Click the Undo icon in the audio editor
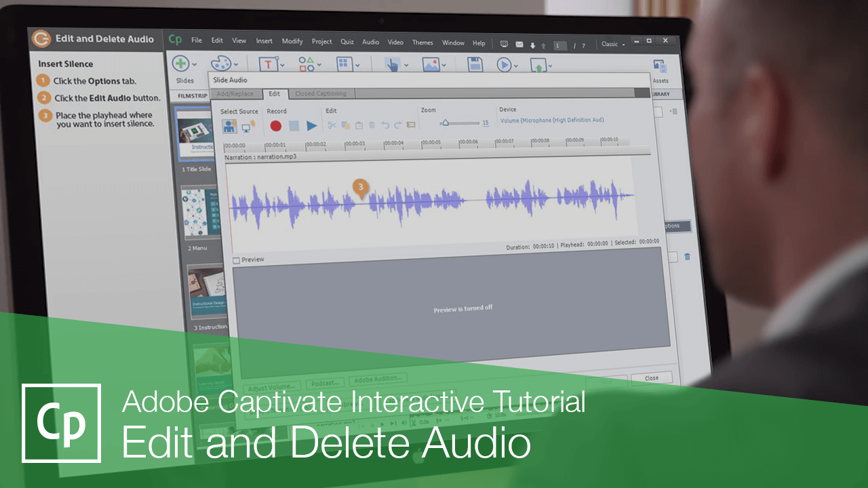The width and height of the screenshot is (868, 488). point(385,123)
